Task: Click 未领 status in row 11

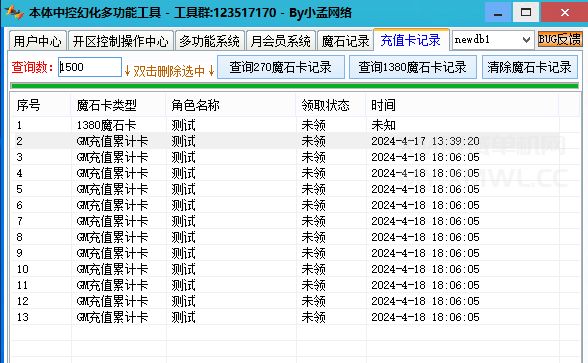Action: click(x=314, y=285)
